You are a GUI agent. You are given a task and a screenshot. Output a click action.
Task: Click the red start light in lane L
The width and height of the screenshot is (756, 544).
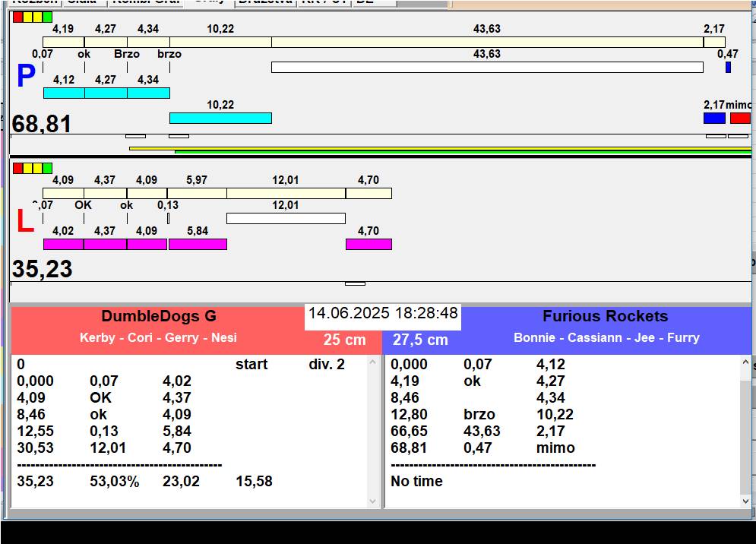coord(17,168)
